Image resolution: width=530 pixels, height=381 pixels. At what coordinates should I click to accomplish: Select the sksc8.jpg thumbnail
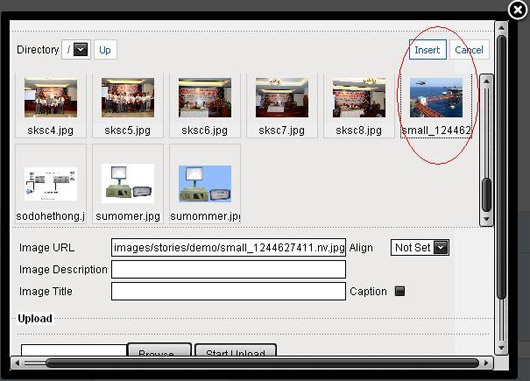[x=359, y=106]
